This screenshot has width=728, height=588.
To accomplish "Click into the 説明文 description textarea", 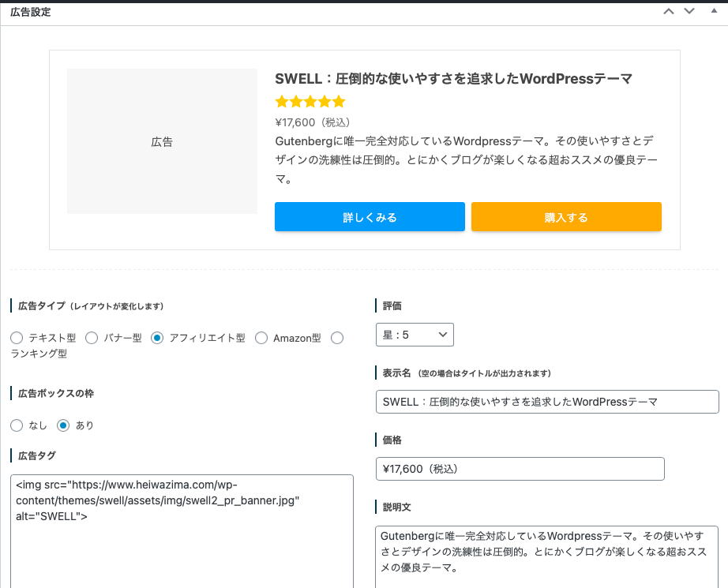I will pyautogui.click(x=547, y=557).
